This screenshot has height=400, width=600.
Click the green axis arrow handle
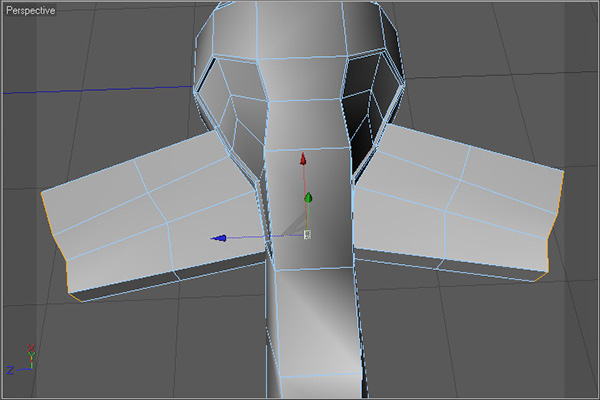tap(309, 199)
